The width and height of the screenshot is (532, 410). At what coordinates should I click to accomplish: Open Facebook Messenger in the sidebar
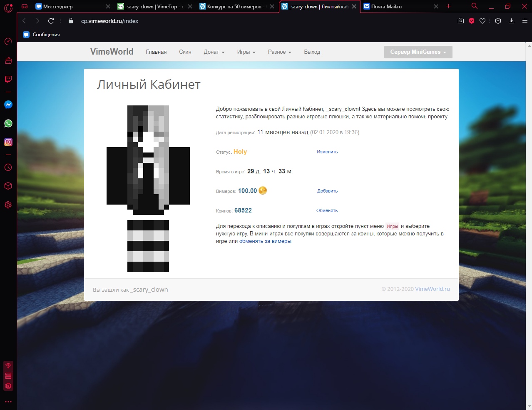point(8,105)
